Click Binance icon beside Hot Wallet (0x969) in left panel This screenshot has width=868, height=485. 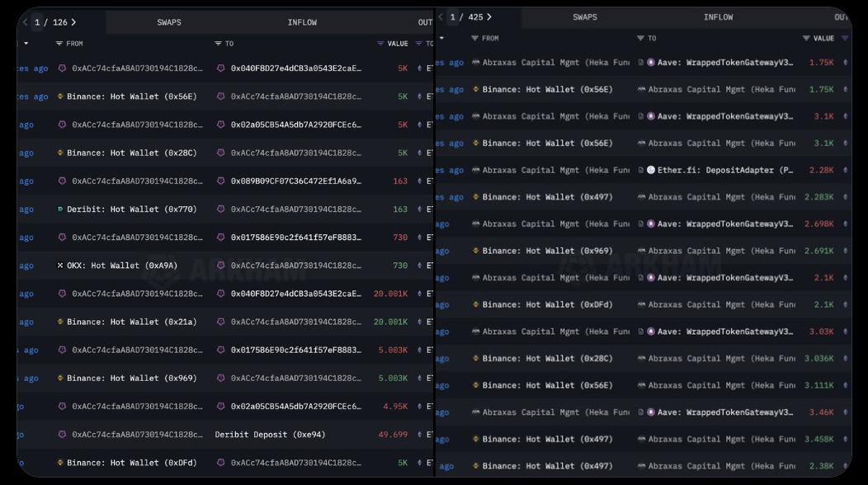click(60, 378)
